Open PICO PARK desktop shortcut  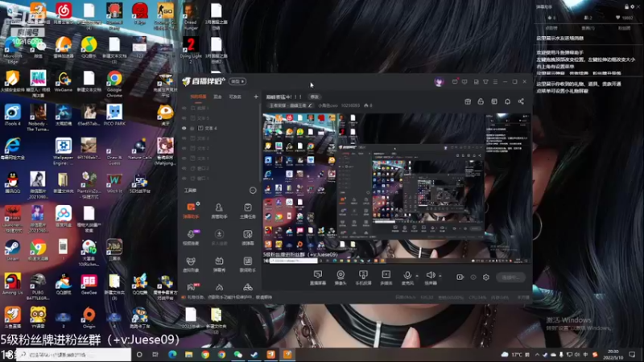click(114, 115)
